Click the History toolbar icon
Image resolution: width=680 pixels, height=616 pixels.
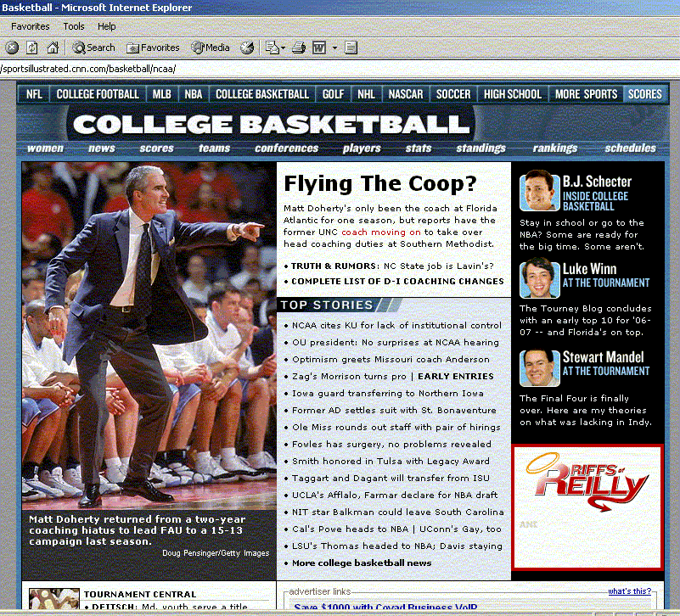[247, 48]
